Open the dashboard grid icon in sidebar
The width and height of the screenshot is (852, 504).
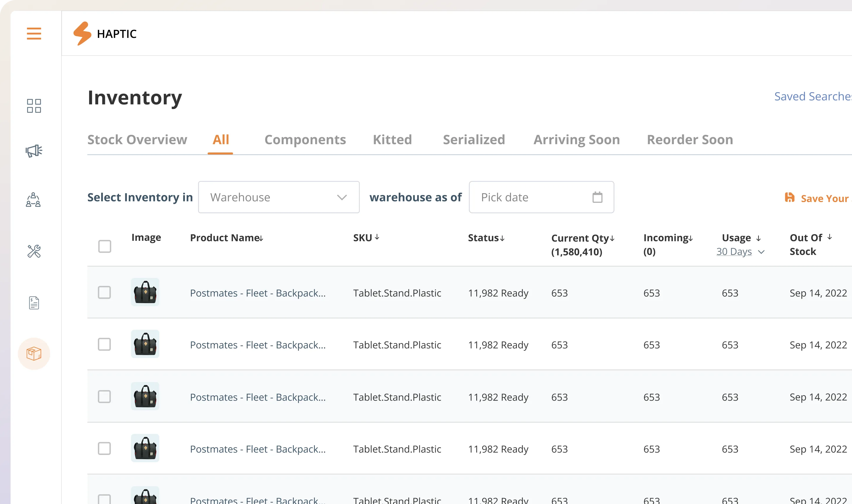(x=34, y=106)
